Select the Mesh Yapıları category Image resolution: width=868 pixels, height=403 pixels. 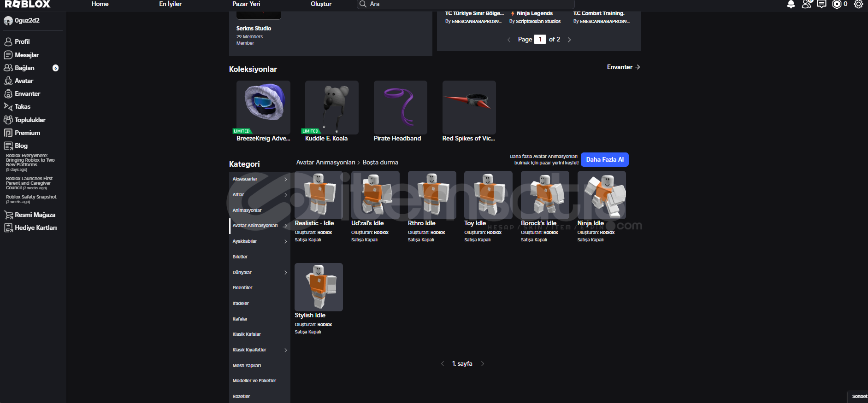click(260, 366)
